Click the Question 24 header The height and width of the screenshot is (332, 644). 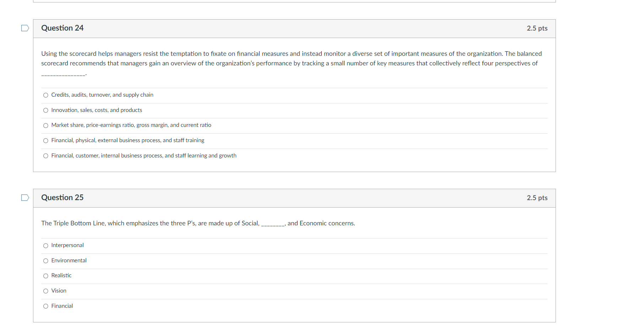pyautogui.click(x=62, y=28)
